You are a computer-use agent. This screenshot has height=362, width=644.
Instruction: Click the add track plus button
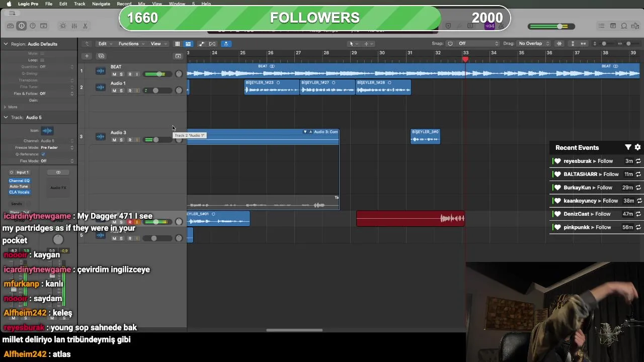pos(87,56)
